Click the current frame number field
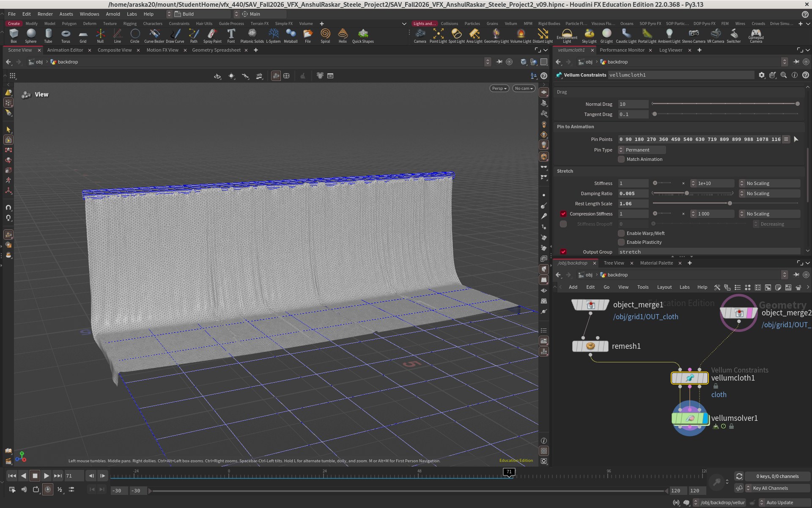The width and height of the screenshot is (812, 508). click(74, 476)
